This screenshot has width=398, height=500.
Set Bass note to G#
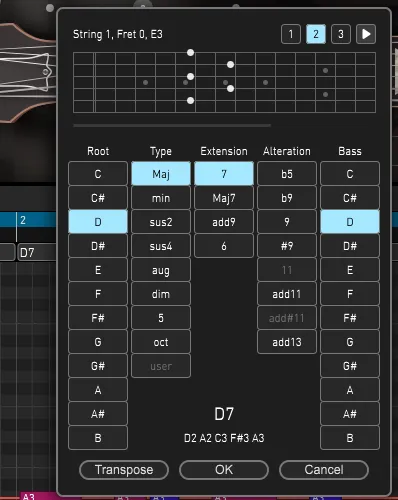point(350,366)
